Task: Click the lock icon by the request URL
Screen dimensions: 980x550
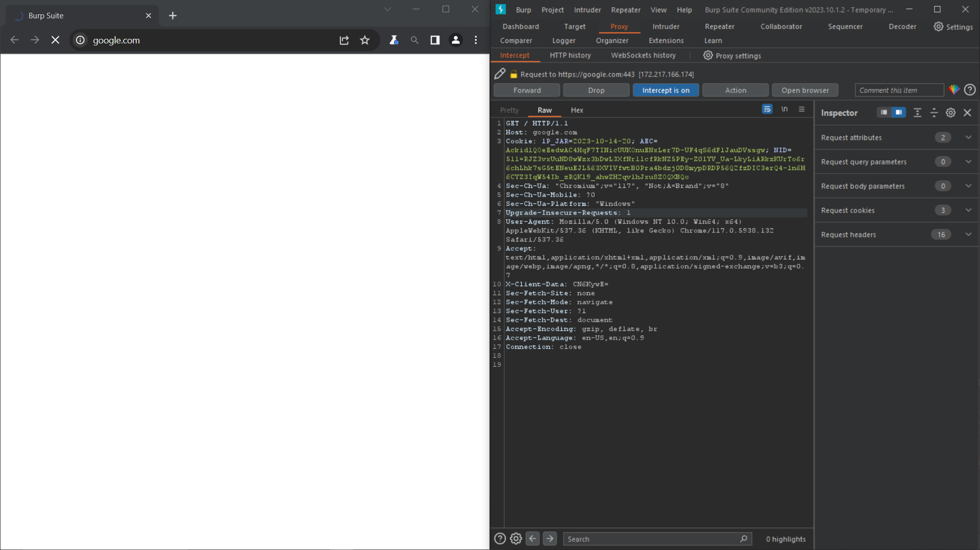Action: point(513,74)
